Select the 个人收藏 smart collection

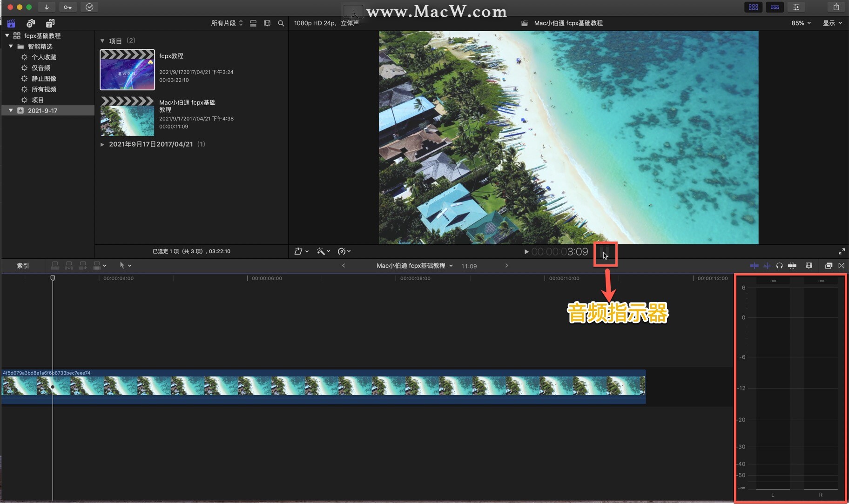[x=44, y=57]
